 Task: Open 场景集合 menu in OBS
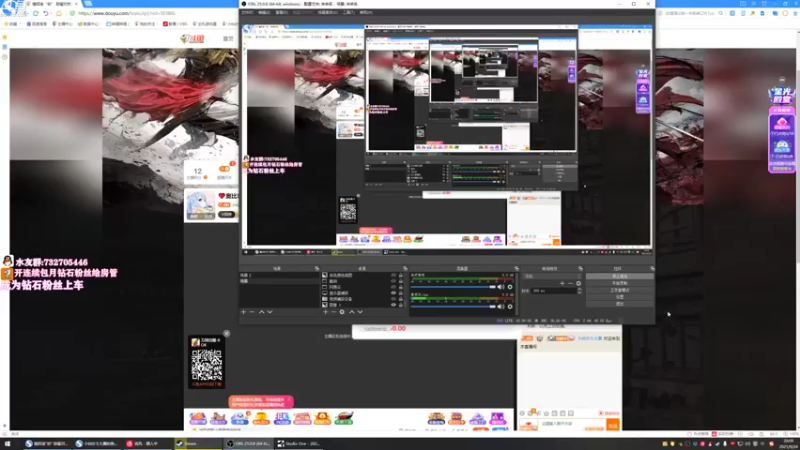coord(327,12)
